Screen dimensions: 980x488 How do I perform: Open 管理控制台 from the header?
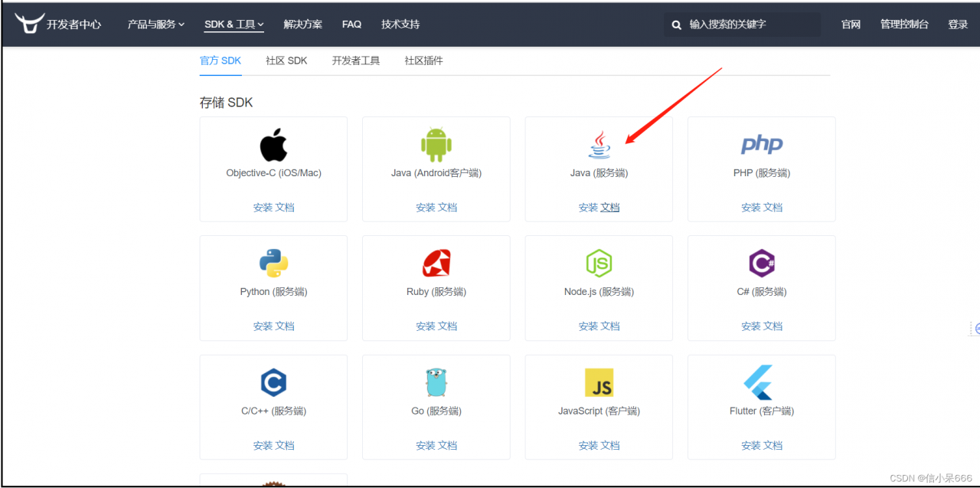point(904,25)
